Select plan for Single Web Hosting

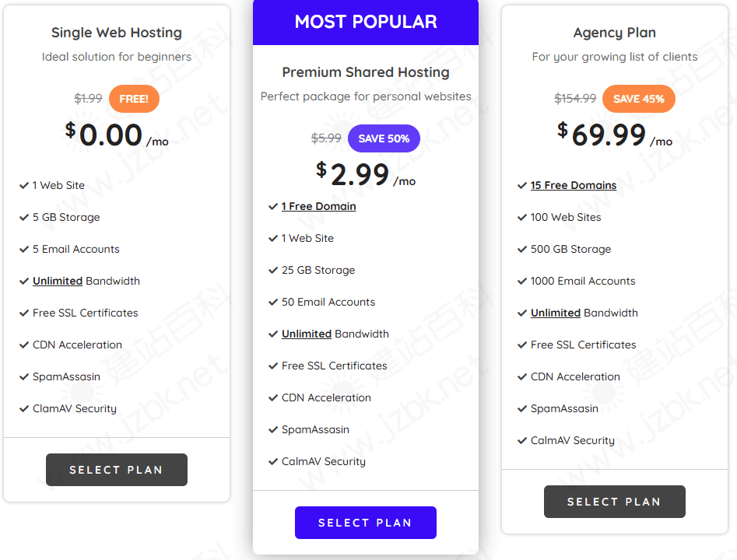coord(117,470)
